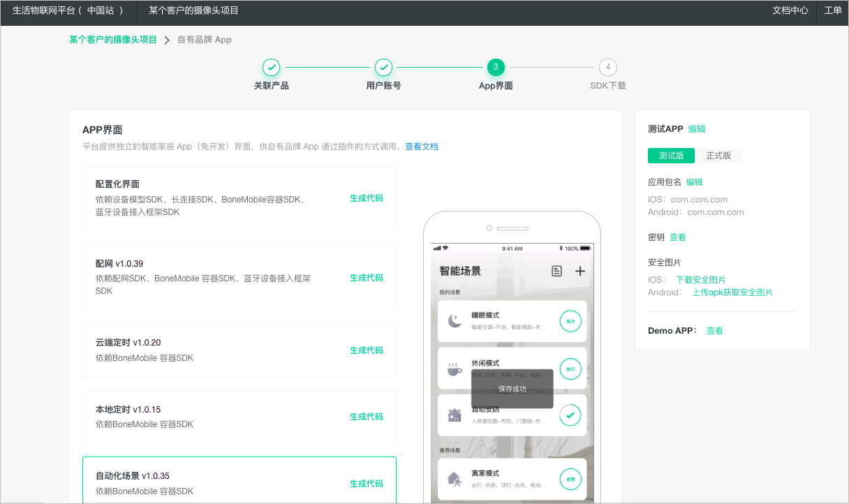Open 查看文档 link
849x504 pixels.
(422, 147)
